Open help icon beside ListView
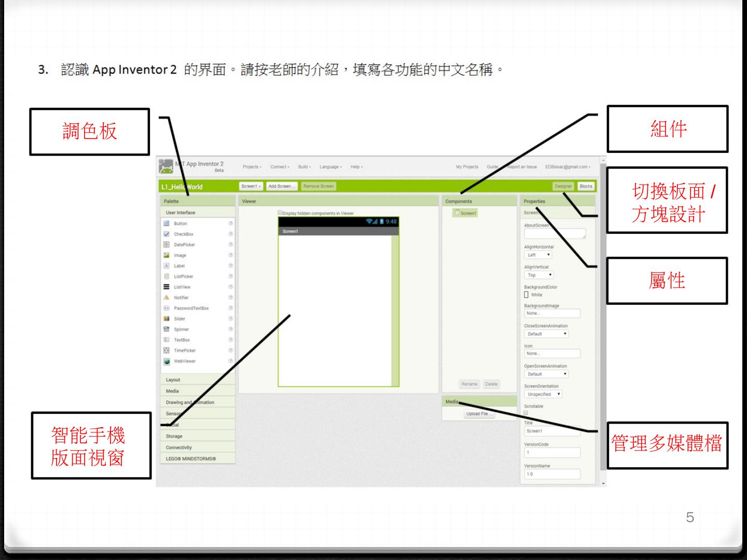Screen dimensions: 747x560 tap(230, 287)
